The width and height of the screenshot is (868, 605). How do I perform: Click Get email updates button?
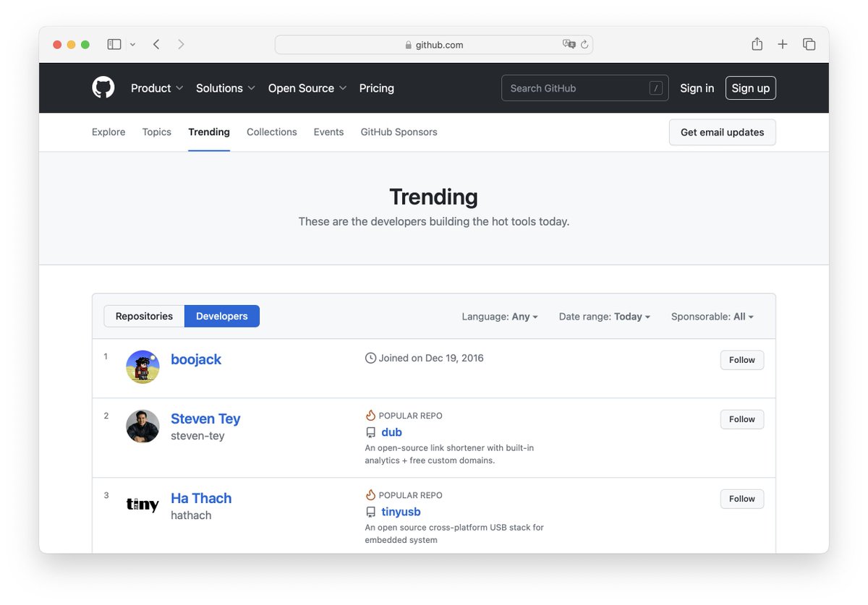click(x=723, y=132)
